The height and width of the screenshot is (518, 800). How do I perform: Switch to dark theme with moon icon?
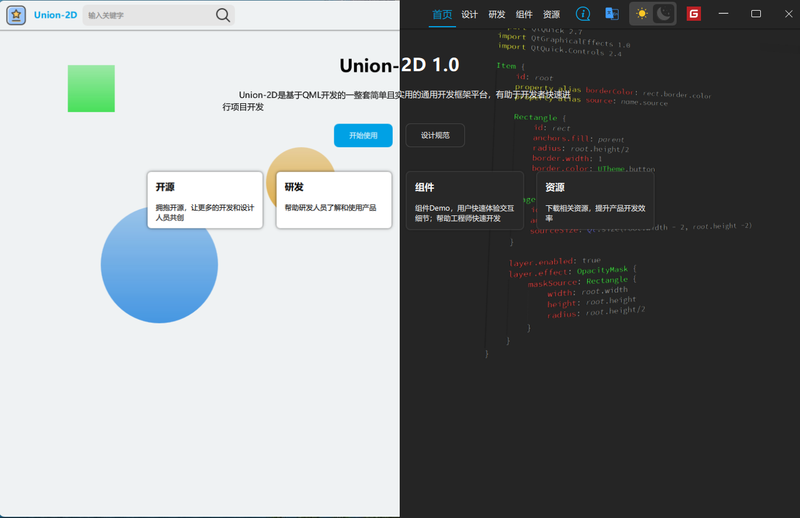[x=664, y=14]
